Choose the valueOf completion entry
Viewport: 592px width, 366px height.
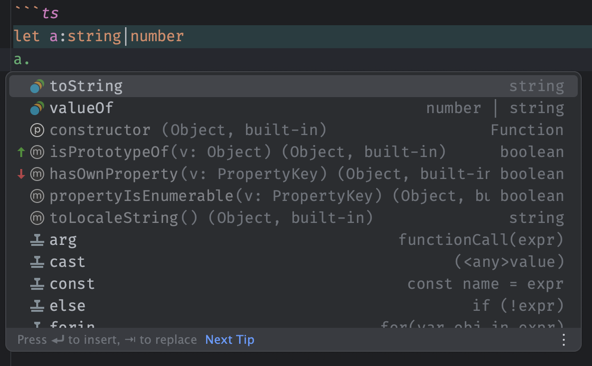click(x=293, y=108)
